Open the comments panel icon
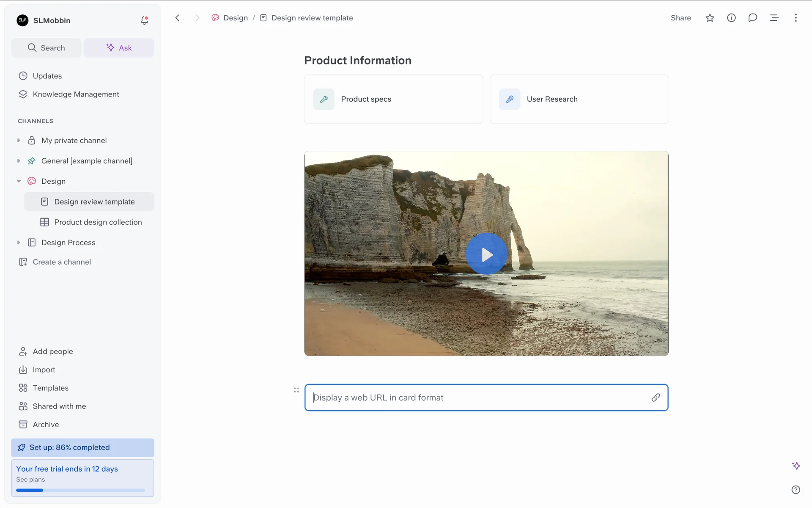Viewport: 812px width, 508px height. point(752,18)
